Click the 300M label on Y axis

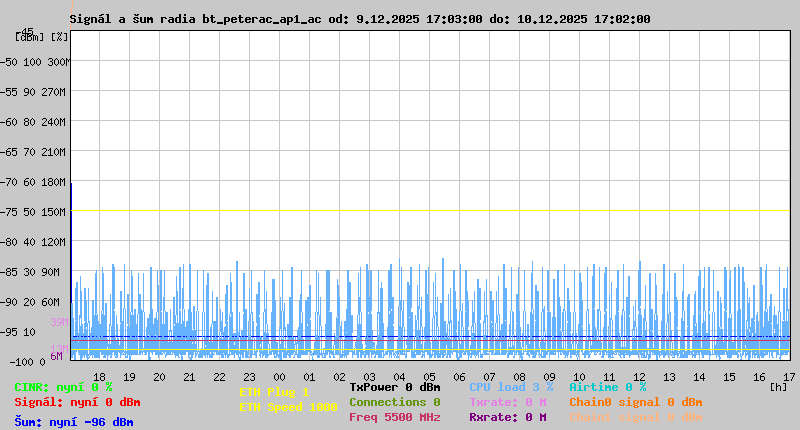point(58,62)
